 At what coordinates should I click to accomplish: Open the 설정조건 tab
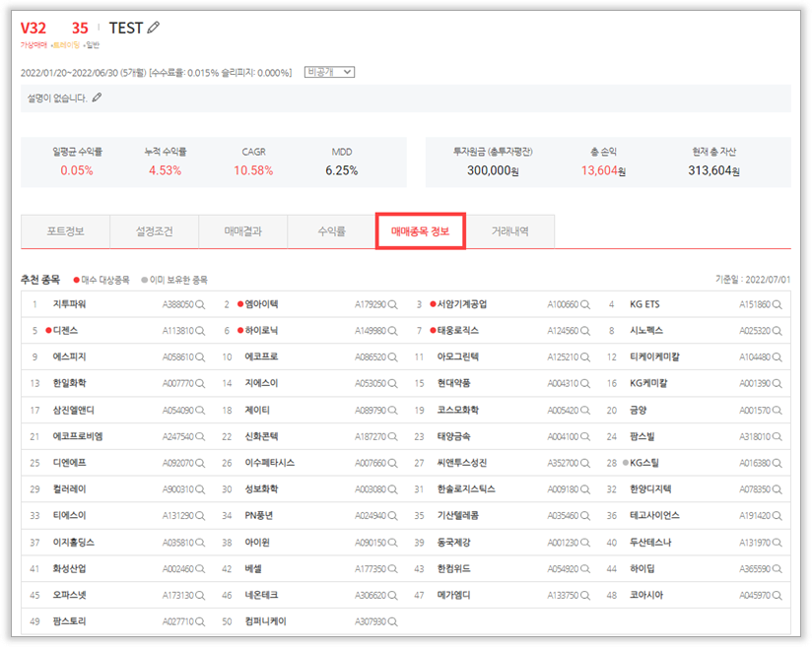point(154,231)
